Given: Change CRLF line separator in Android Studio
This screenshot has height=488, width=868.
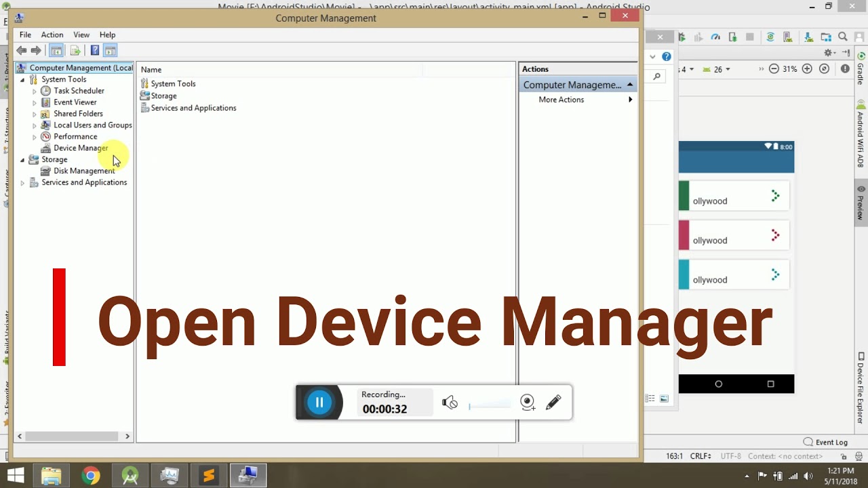Looking at the screenshot, I should click(x=701, y=457).
